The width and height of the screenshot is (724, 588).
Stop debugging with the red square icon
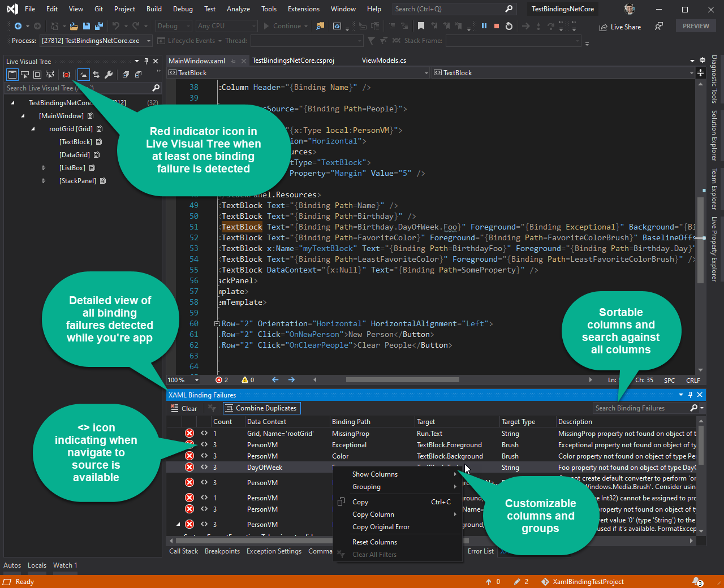[498, 25]
